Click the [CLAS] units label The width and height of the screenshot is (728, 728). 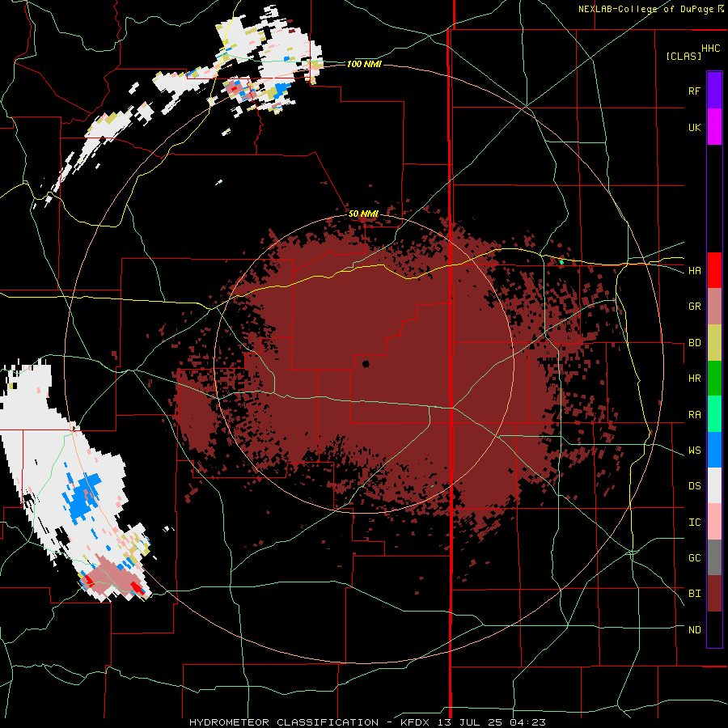point(684,56)
